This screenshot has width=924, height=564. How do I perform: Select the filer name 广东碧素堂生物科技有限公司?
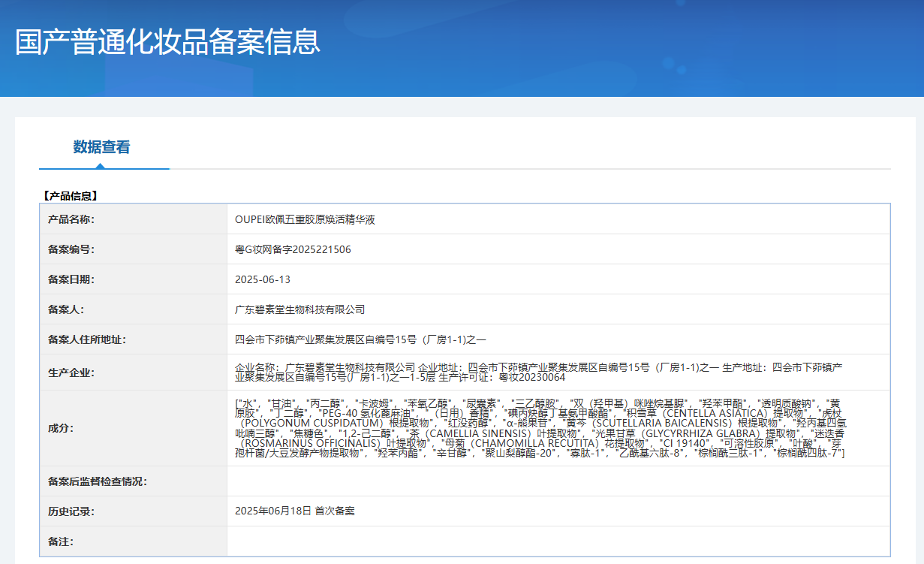tap(299, 309)
